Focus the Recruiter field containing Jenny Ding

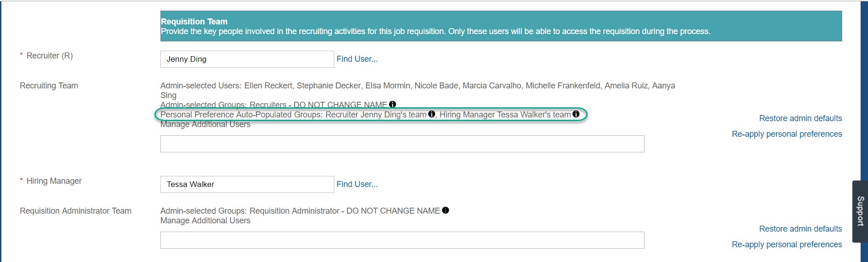click(247, 59)
